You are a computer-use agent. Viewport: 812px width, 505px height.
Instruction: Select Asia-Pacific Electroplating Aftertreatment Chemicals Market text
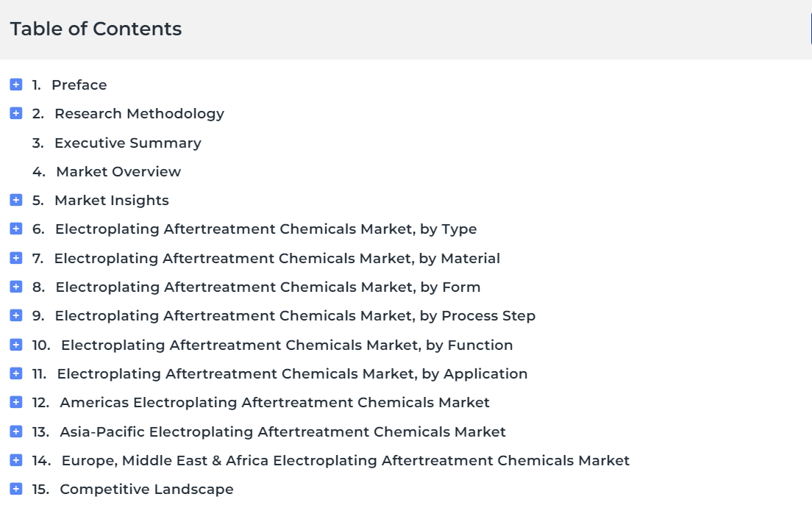pos(282,431)
